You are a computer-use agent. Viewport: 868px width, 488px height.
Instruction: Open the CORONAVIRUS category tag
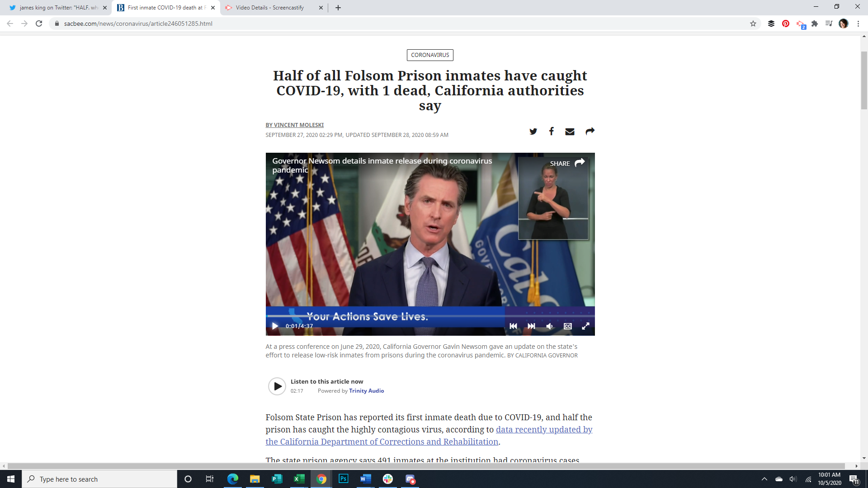[429, 55]
